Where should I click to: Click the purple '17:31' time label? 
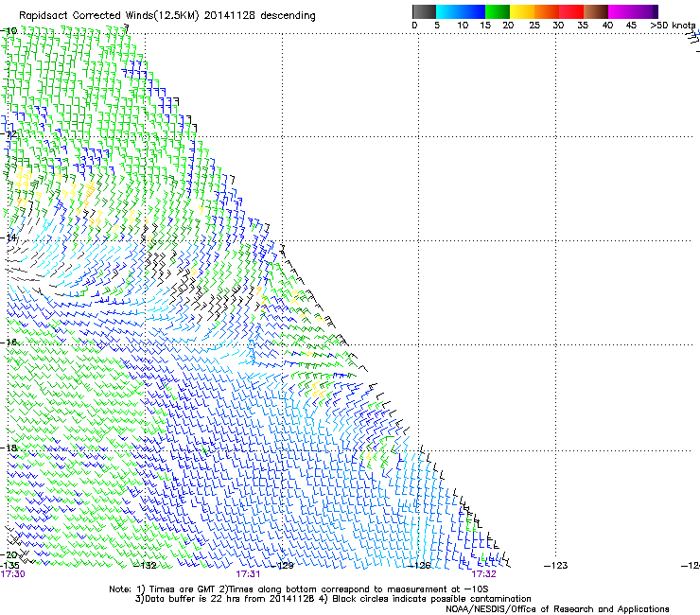click(248, 574)
